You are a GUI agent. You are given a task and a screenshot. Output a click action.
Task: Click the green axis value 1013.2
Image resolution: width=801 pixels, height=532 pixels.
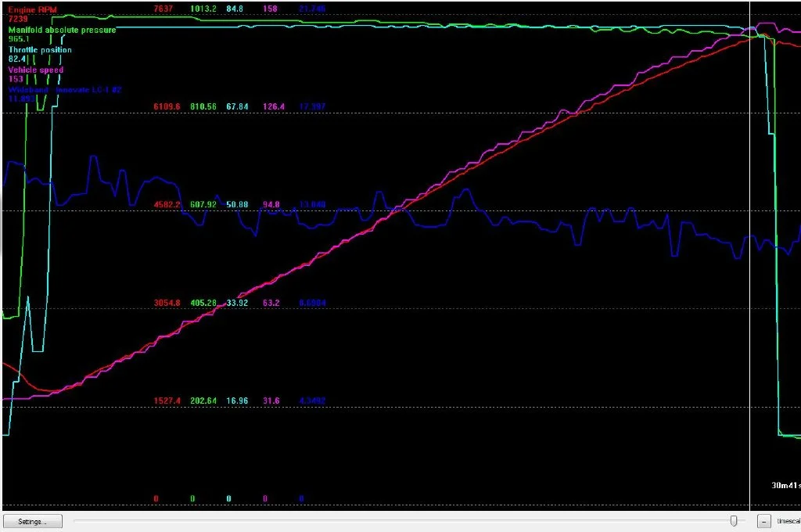click(x=203, y=9)
